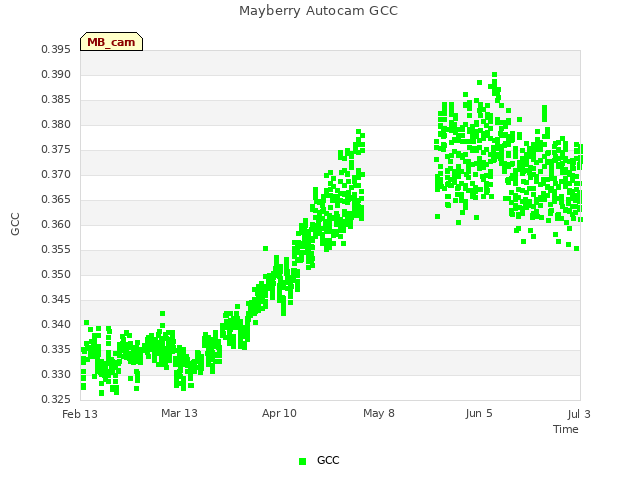Click the GCC legend label

point(328,460)
